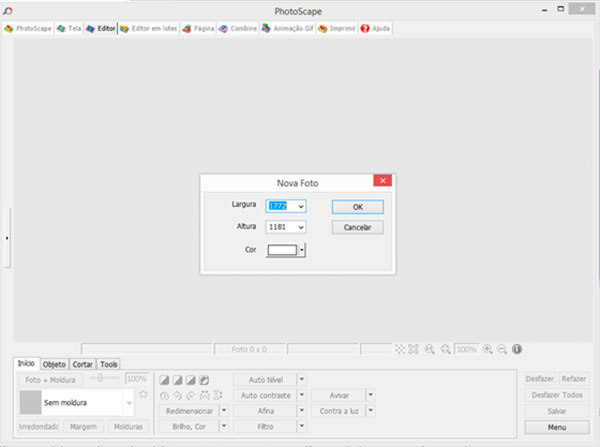Screen dimensions: 600x447
Task: Flip the photo horizontally
Action: 205,395
